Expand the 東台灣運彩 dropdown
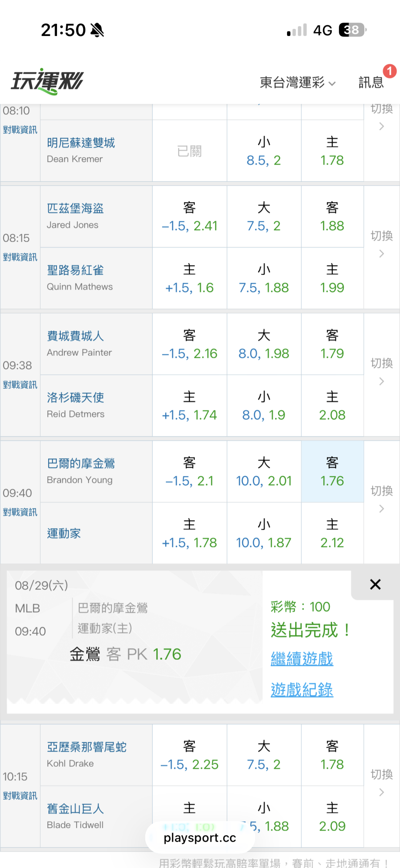Viewport: 400px width, 868px height. pos(298,82)
